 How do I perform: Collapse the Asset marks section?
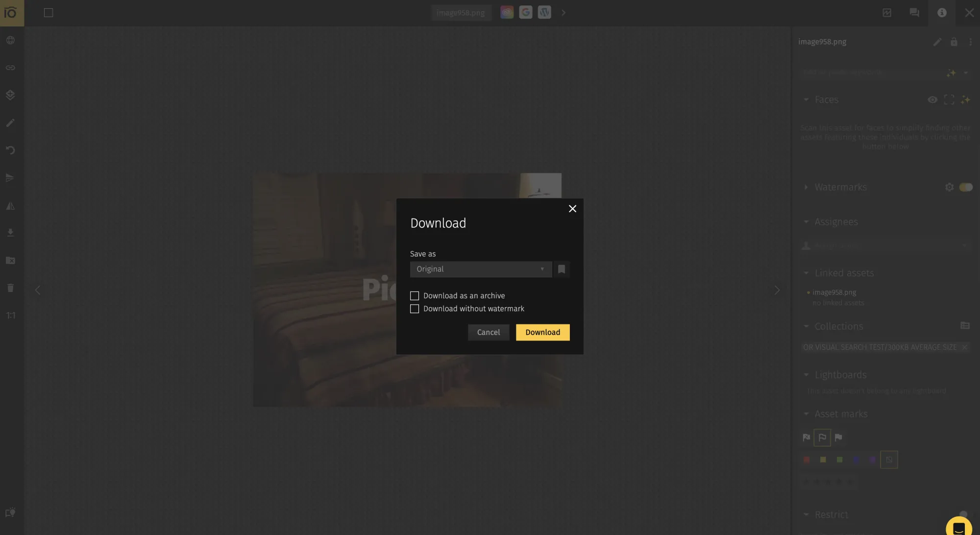(806, 414)
